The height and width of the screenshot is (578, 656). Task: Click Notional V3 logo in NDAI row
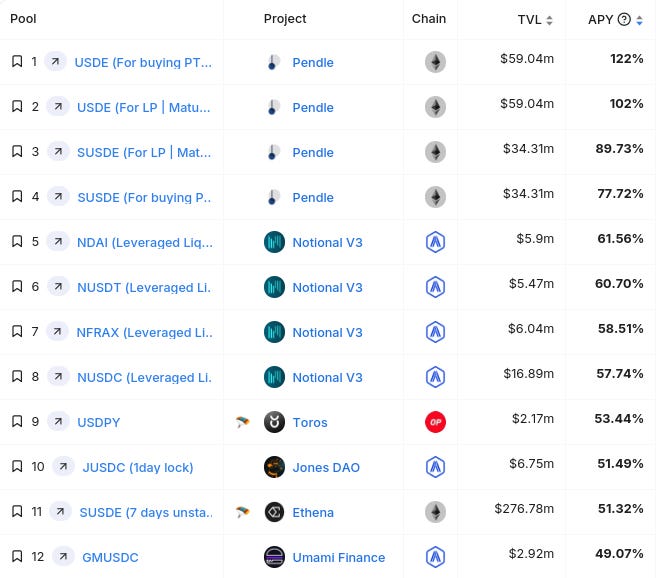tap(274, 242)
